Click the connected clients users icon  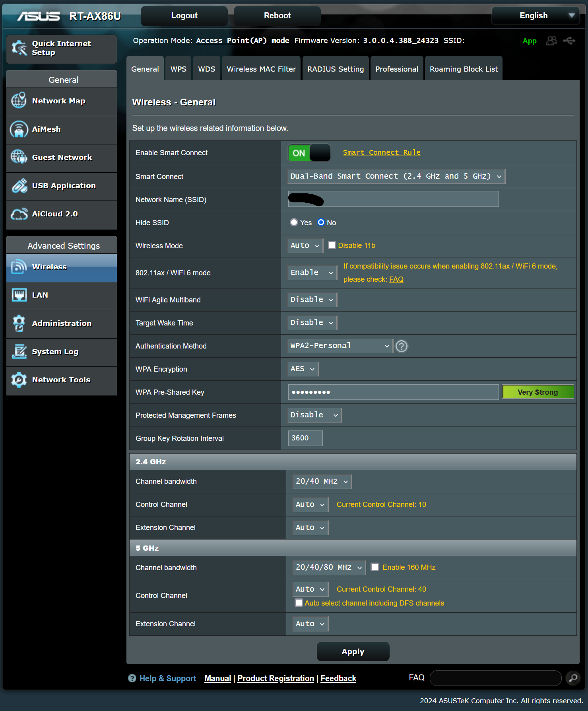(551, 41)
